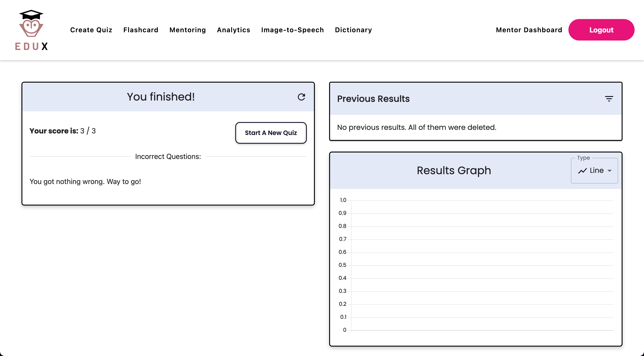Click the line chart icon in Type selector
The width and height of the screenshot is (644, 356).
[x=582, y=171]
